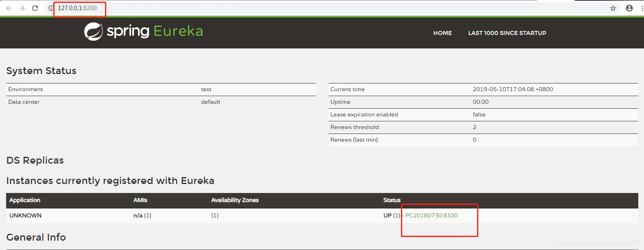Click the Availability Zones column header

pos(235,200)
